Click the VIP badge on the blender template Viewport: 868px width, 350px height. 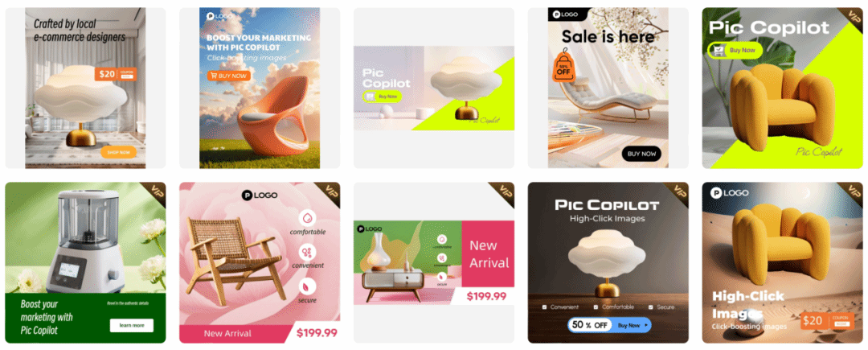[154, 194]
